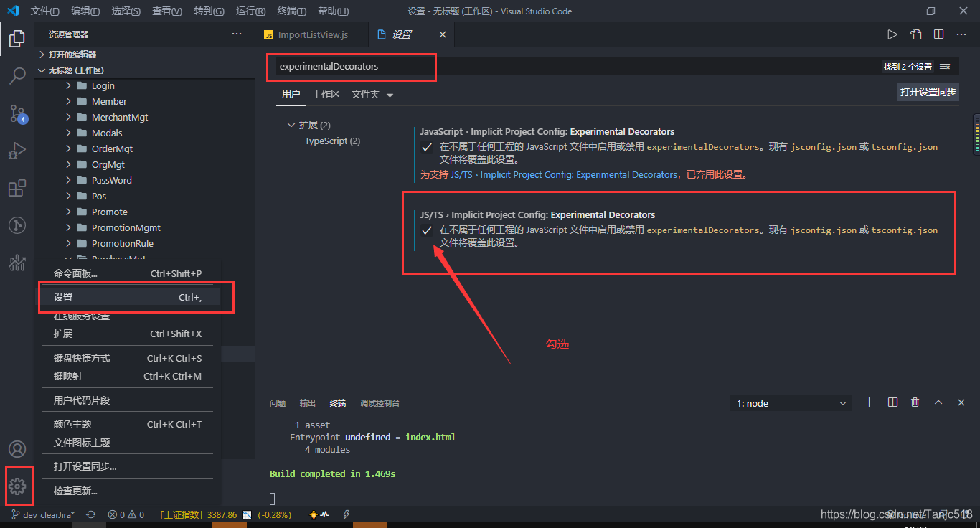Click the settings editor vertical scrollbar
980x528 pixels.
(x=976, y=133)
